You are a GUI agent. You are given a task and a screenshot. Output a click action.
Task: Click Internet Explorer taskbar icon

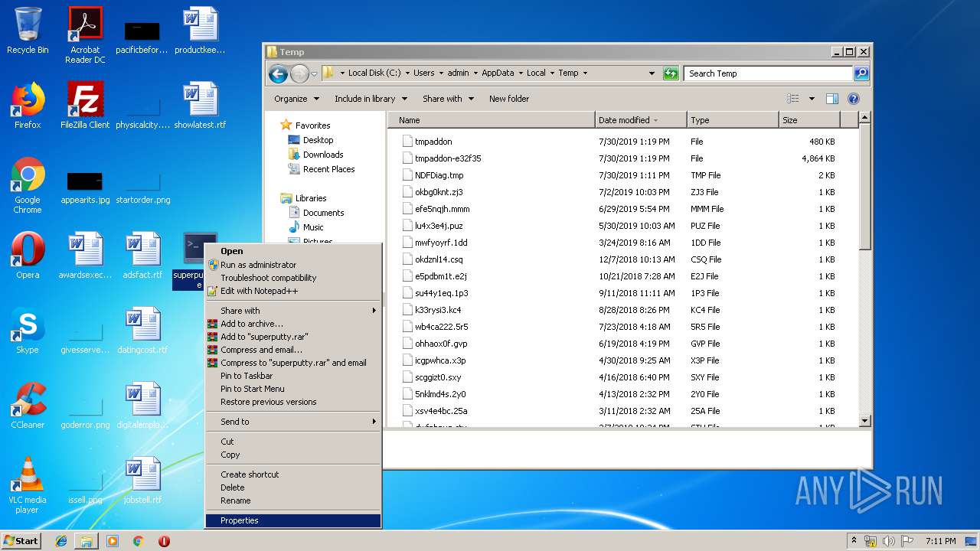pos(61,541)
